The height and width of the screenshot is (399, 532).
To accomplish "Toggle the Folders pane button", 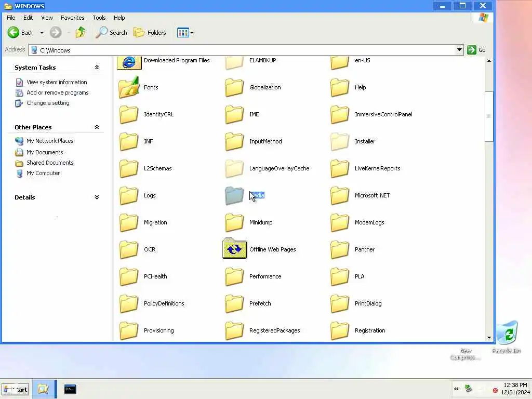I will click(x=150, y=33).
